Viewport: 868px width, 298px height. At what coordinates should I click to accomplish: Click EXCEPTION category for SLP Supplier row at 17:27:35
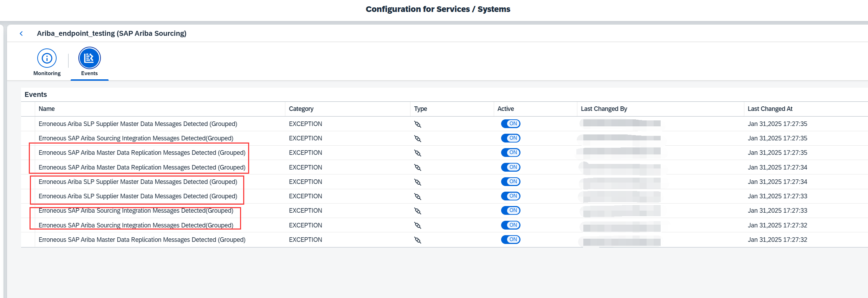tap(305, 124)
